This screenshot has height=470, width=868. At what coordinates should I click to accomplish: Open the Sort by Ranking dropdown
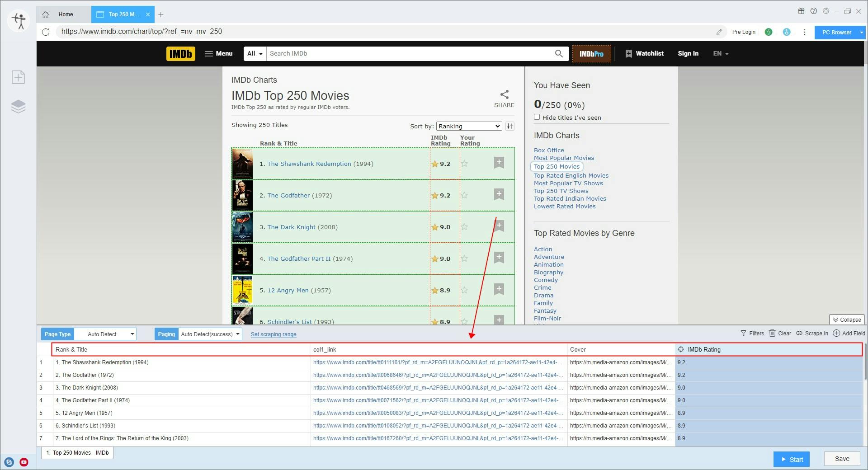[469, 126]
